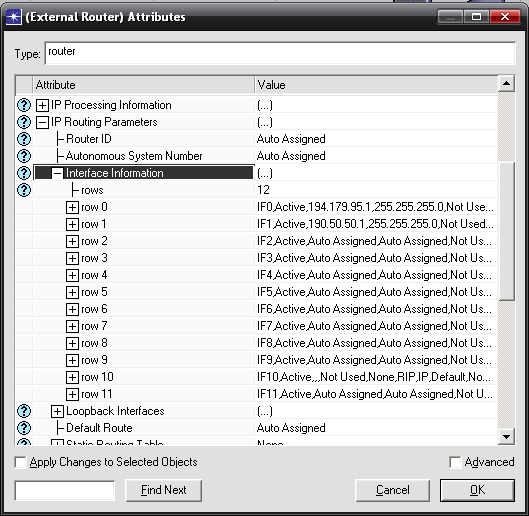Expand IP Processing Information
The width and height of the screenshot is (529, 516).
click(x=42, y=105)
